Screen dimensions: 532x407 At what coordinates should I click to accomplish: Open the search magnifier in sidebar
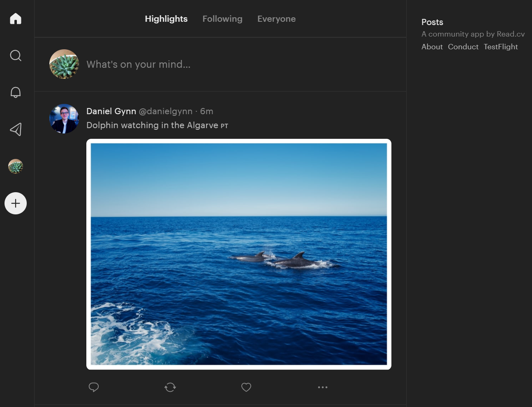click(16, 55)
